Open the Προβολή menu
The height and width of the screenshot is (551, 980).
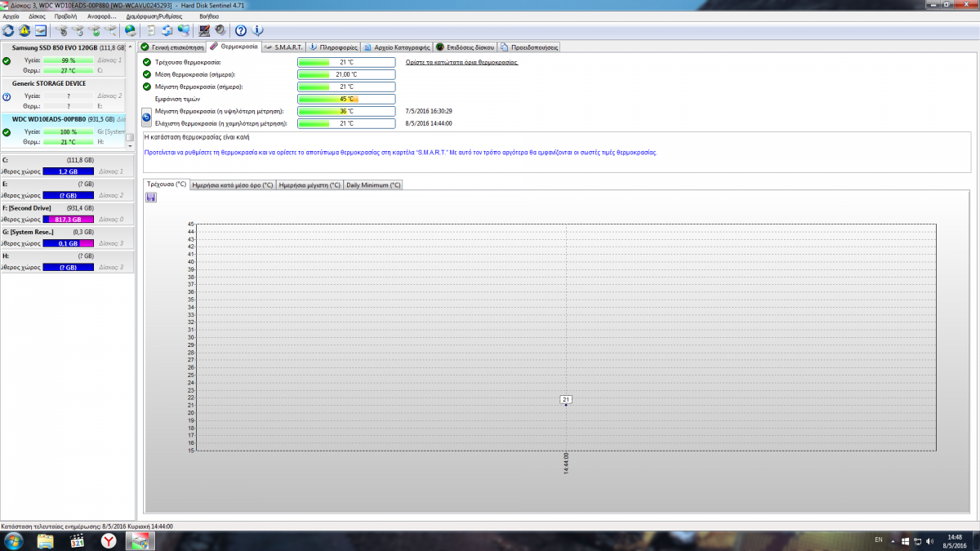(x=66, y=16)
